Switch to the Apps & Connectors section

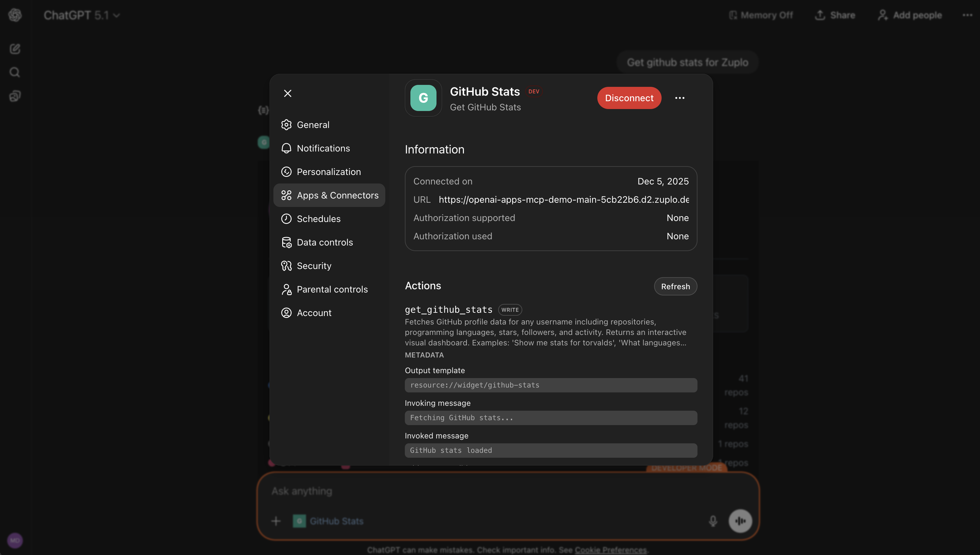point(337,195)
